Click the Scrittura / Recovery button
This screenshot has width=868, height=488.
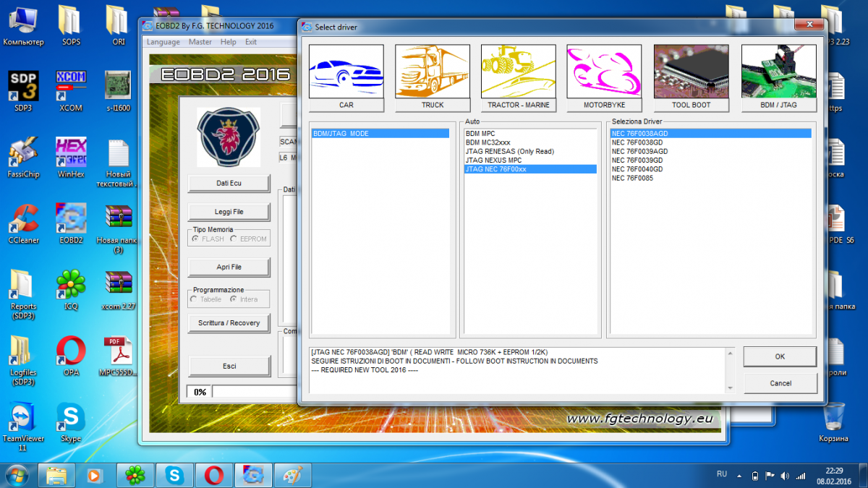point(229,323)
